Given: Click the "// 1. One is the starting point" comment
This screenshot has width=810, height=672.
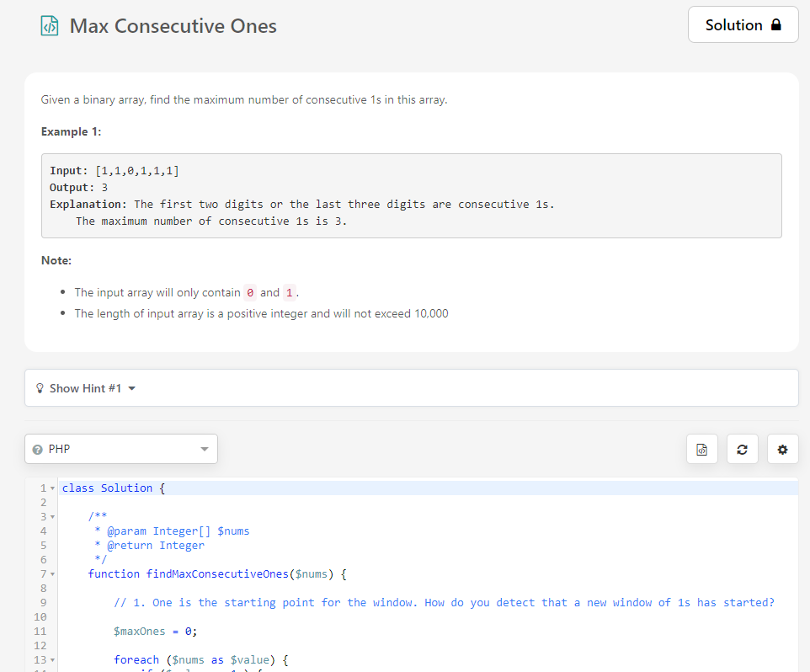Looking at the screenshot, I should [x=444, y=603].
